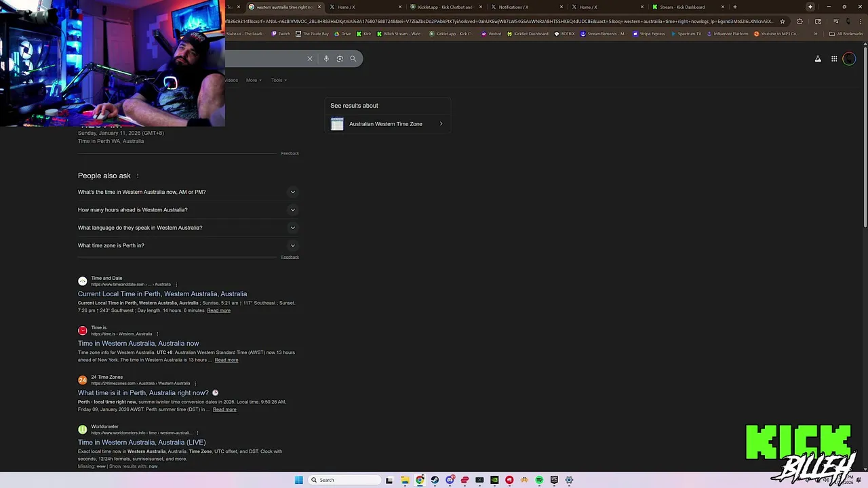The width and height of the screenshot is (868, 488).
Task: Switch to the Notifications / X tab
Action: pos(526,7)
